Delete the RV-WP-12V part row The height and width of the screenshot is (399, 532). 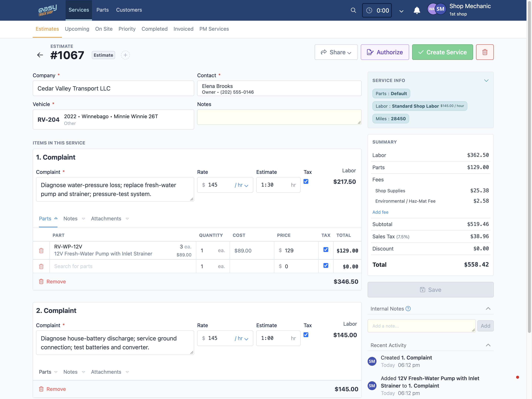[x=41, y=250]
